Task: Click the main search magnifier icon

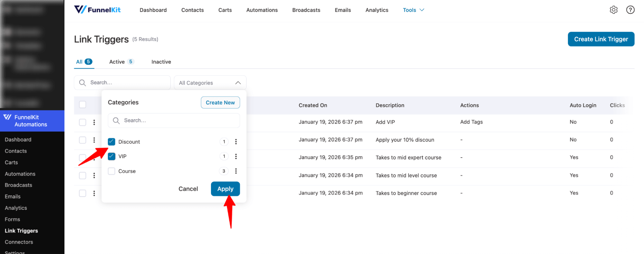Action: tap(82, 83)
